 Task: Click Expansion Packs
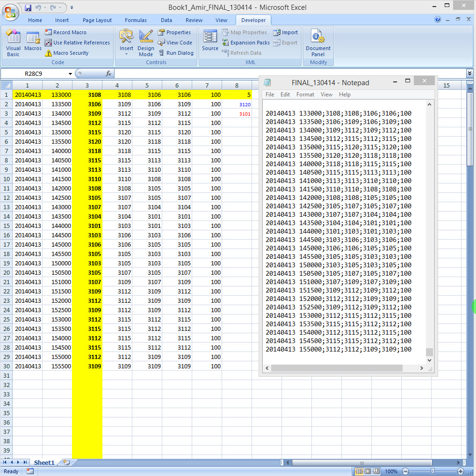246,43
